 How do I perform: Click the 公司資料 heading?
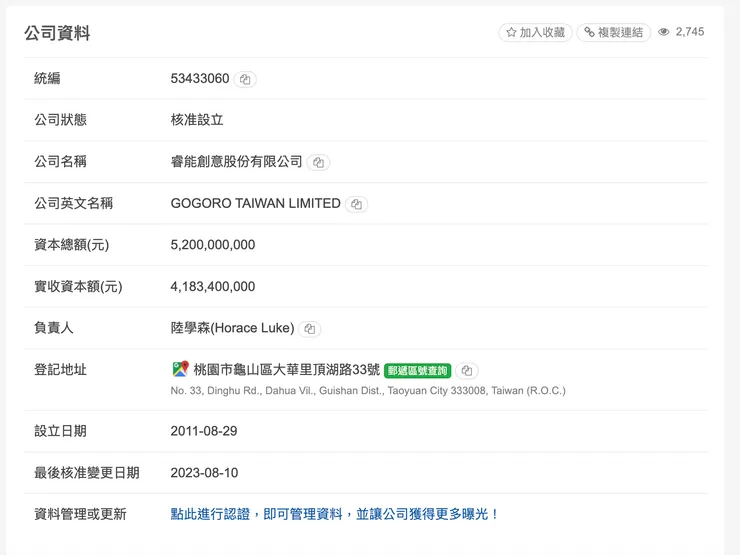57,34
